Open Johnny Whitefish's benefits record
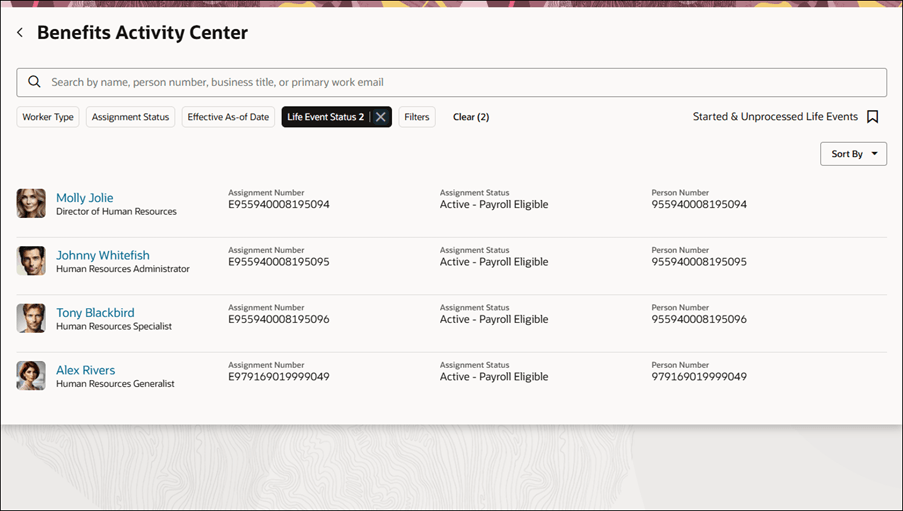 [x=103, y=255]
